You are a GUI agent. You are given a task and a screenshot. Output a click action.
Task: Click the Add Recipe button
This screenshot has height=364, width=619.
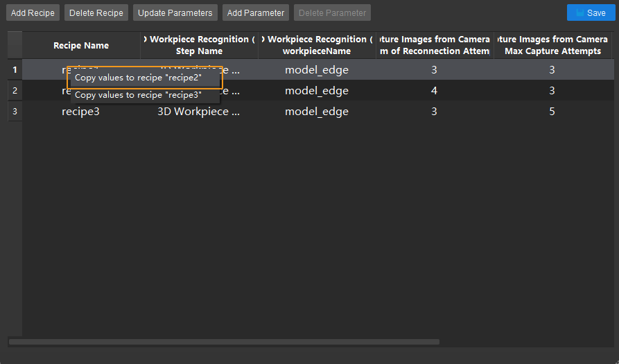click(33, 13)
